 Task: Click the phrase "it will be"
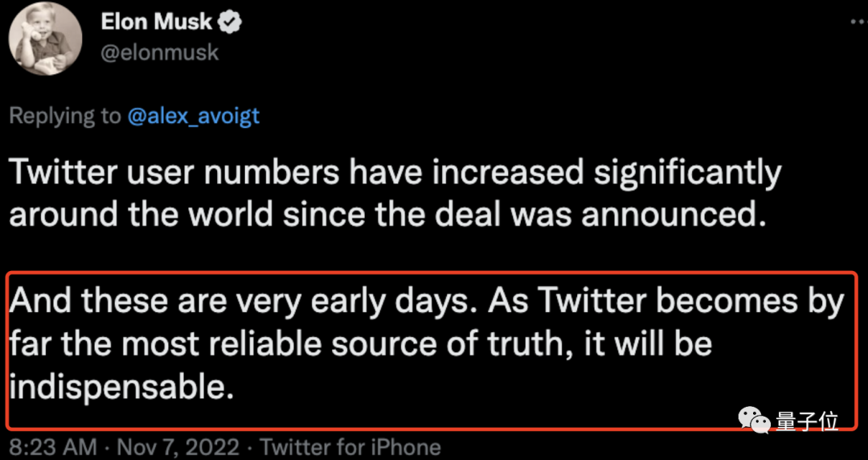[650, 344]
